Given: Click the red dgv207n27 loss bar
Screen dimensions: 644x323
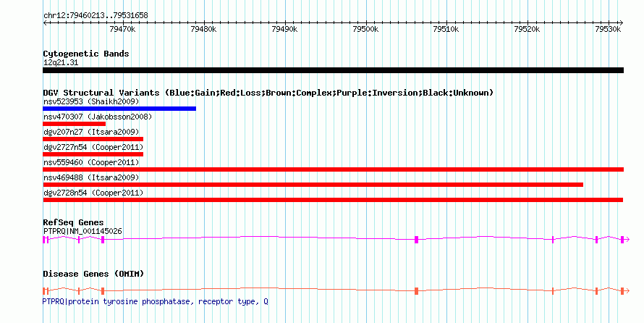Looking at the screenshot, I should 93,139.
